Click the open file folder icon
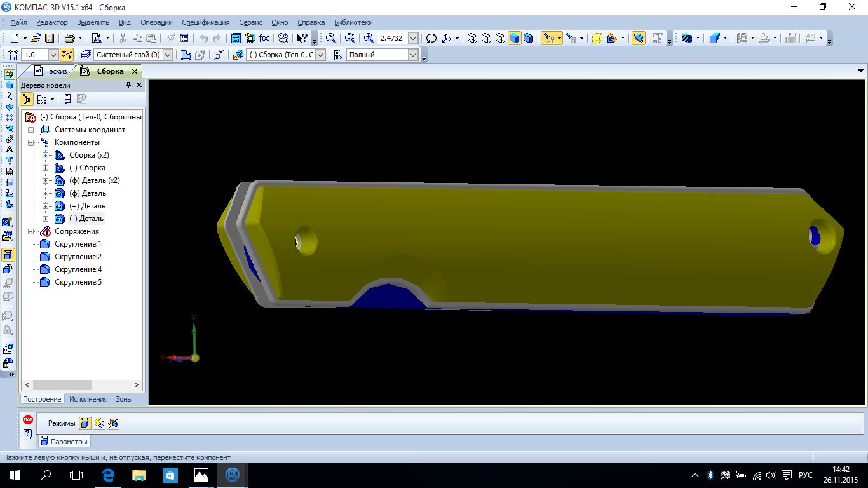The image size is (868, 488). coord(36,38)
